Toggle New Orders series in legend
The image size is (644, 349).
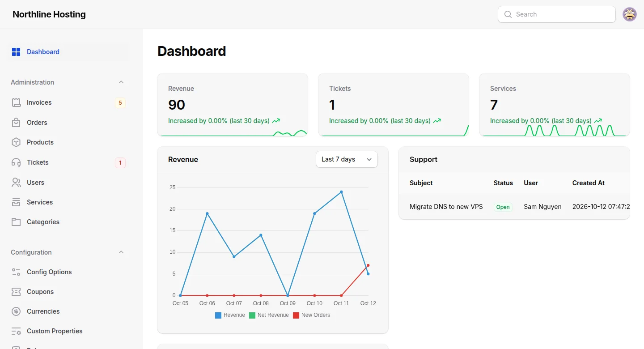click(311, 315)
